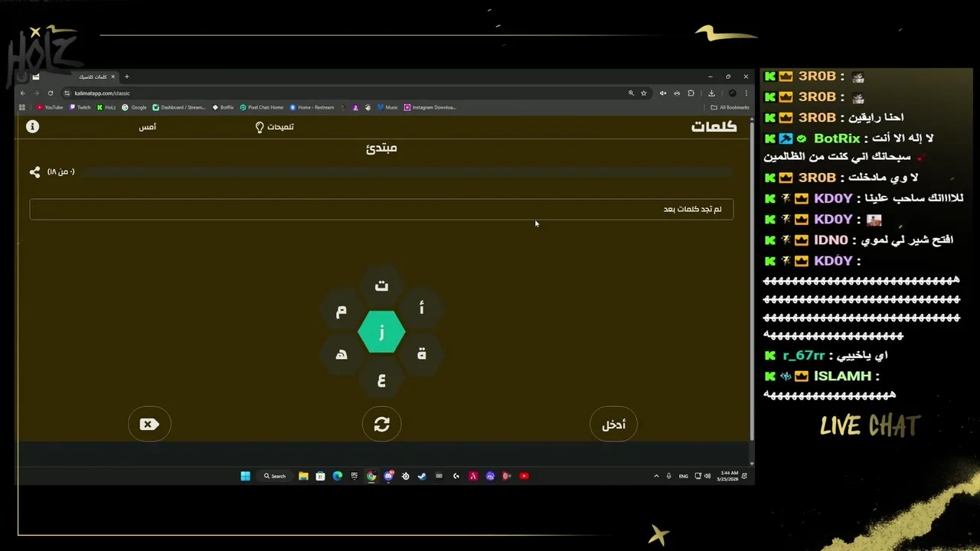Open Twitch bookmark
Viewport: 980px width, 551px height.
80,107
